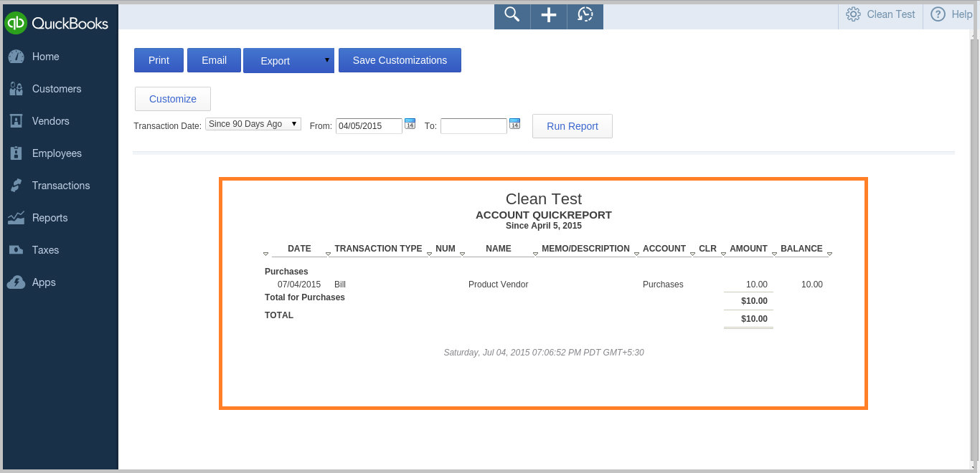
Task: Click the settings gear icon
Action: [853, 14]
